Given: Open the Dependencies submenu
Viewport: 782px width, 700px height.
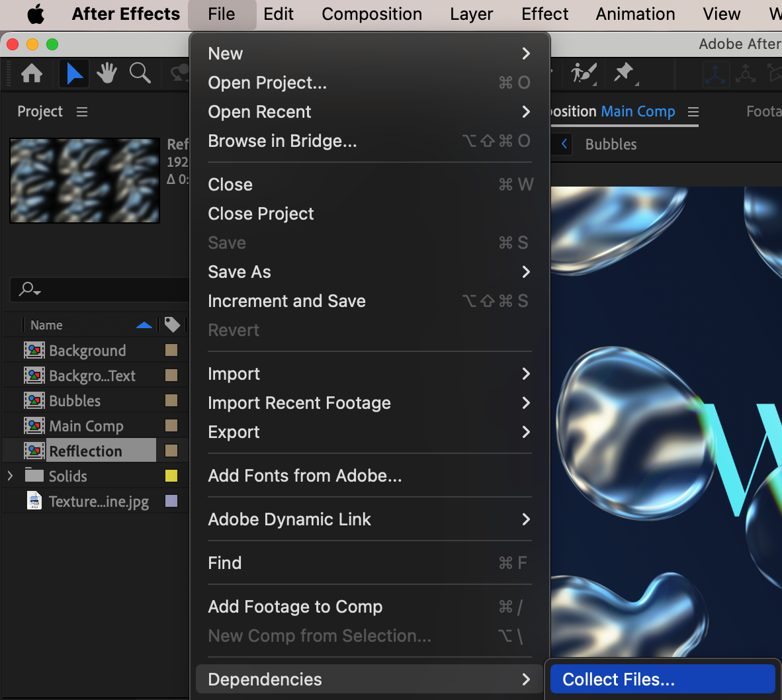Looking at the screenshot, I should coord(370,679).
